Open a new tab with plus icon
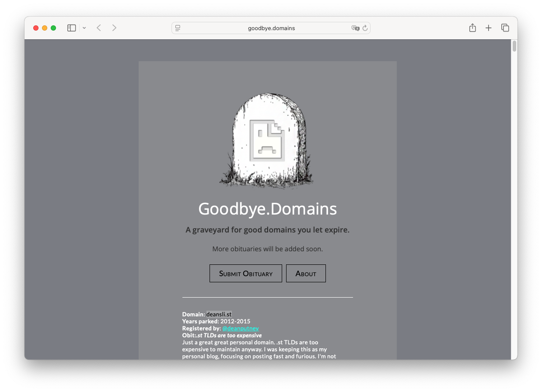Viewport: 542px width, 392px height. click(489, 28)
